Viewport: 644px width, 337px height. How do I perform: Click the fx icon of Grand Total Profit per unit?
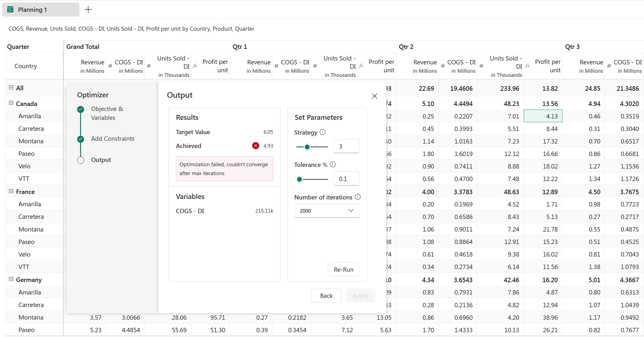pos(195,66)
